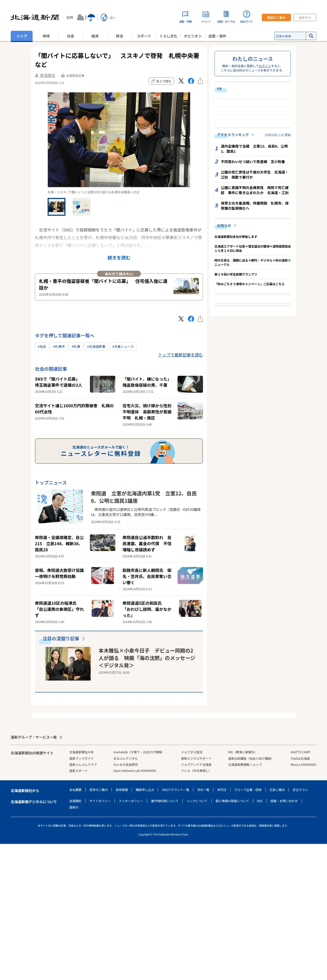
Task: Open the 紙面・おくやみ newspaper icon
Action: 226,14
